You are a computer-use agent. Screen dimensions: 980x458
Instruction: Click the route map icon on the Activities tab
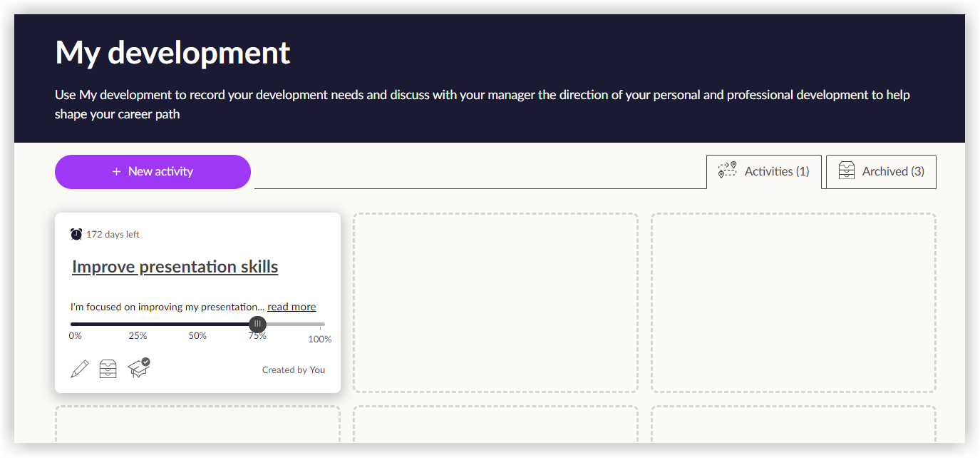point(728,171)
